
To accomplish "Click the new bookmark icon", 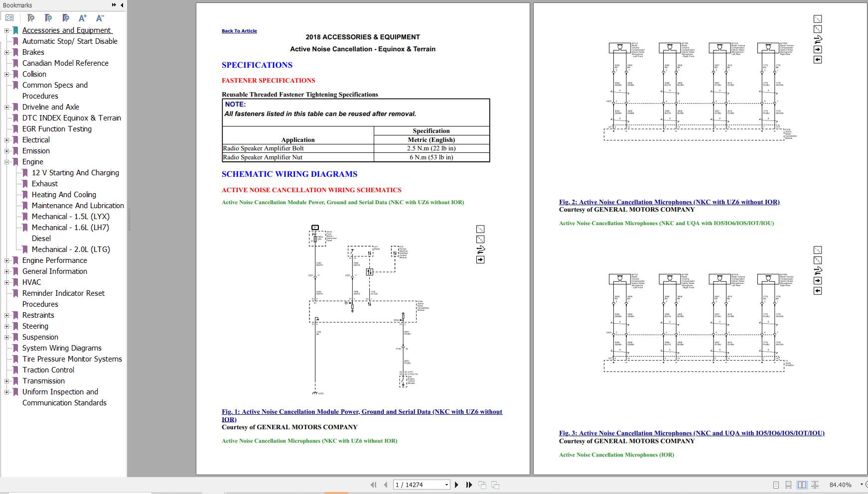I will pos(48,17).
